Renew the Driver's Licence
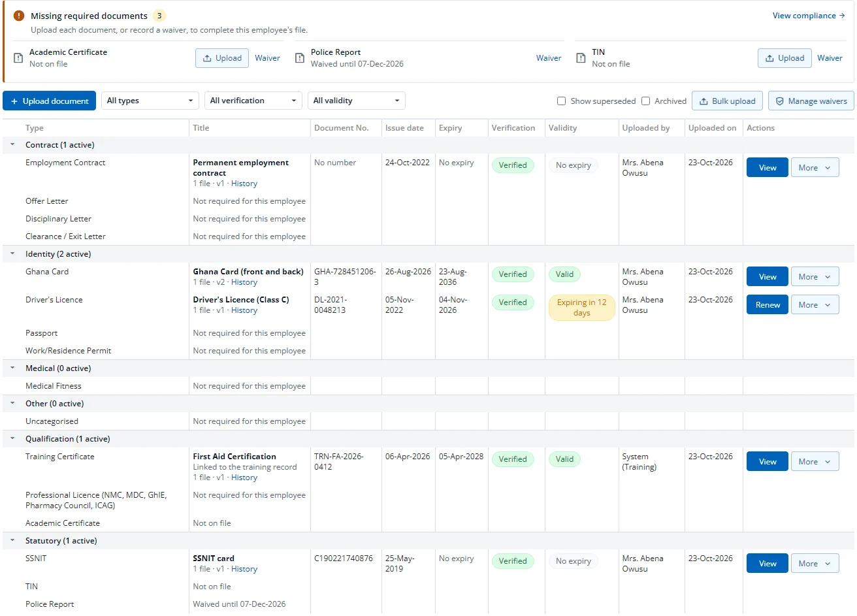Screen dimensions: 857x616 coord(767,305)
